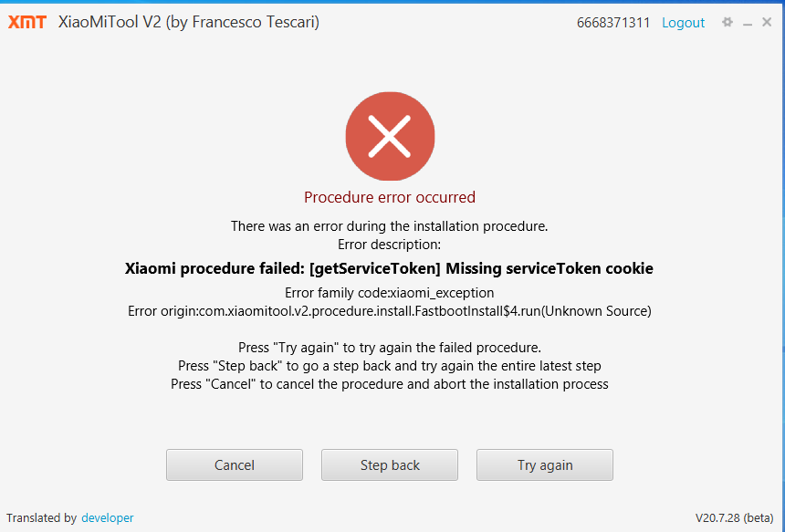Open the developer translation credit link
Image resolution: width=785 pixels, height=532 pixels.
pos(107,517)
